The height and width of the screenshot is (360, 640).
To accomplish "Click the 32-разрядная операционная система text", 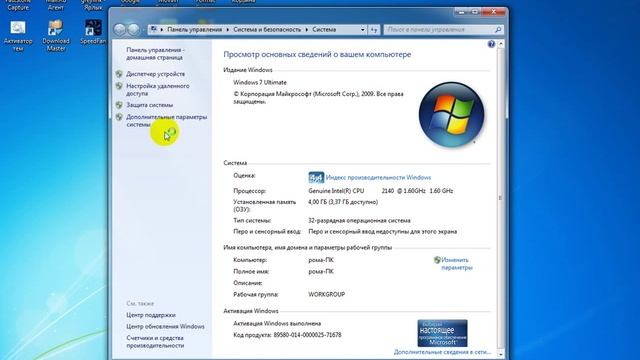I will [359, 220].
